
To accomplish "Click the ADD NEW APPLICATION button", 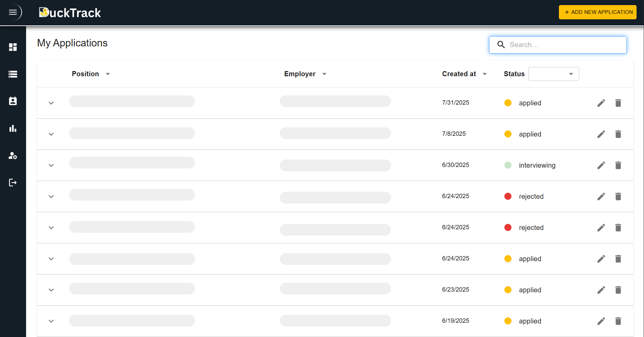I will pyautogui.click(x=598, y=12).
